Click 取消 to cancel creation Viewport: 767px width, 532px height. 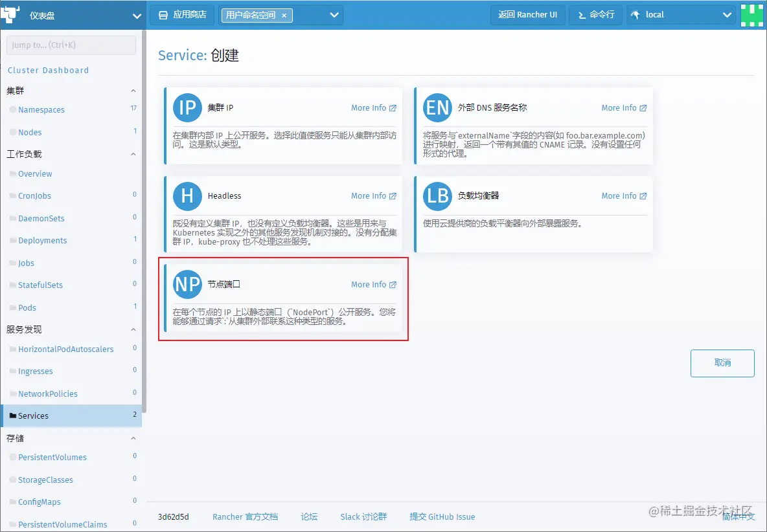point(722,363)
